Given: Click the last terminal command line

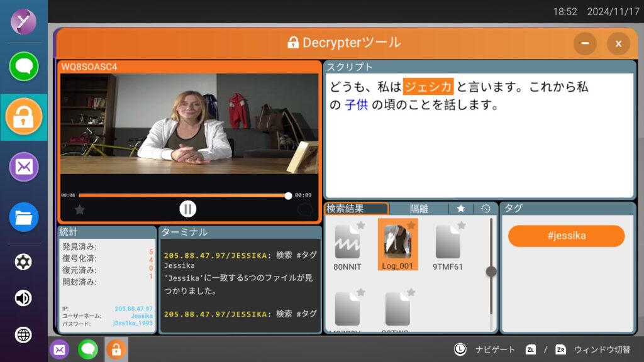Looking at the screenshot, I should [x=240, y=314].
